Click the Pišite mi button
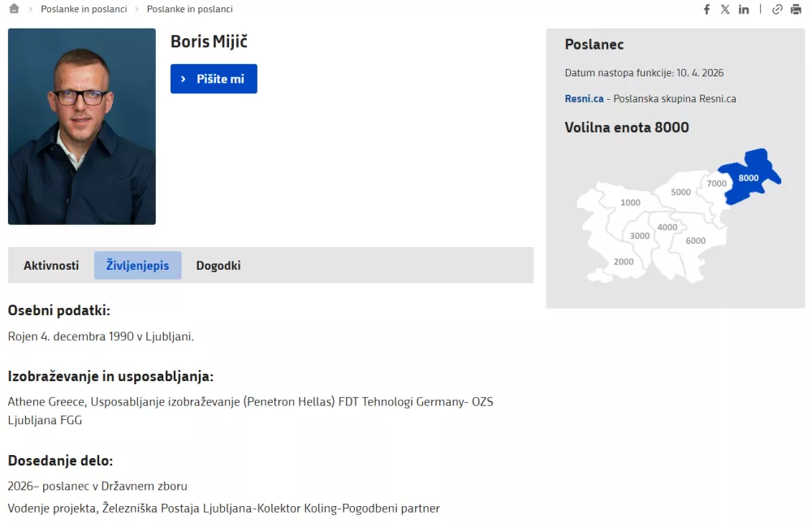This screenshot has height=524, width=812. (214, 79)
